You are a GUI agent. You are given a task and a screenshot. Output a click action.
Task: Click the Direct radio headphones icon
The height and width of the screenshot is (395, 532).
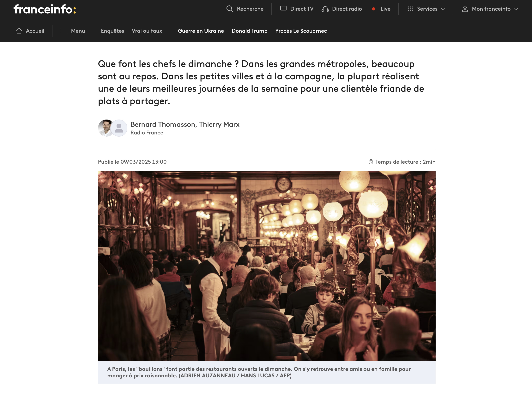tap(325, 9)
